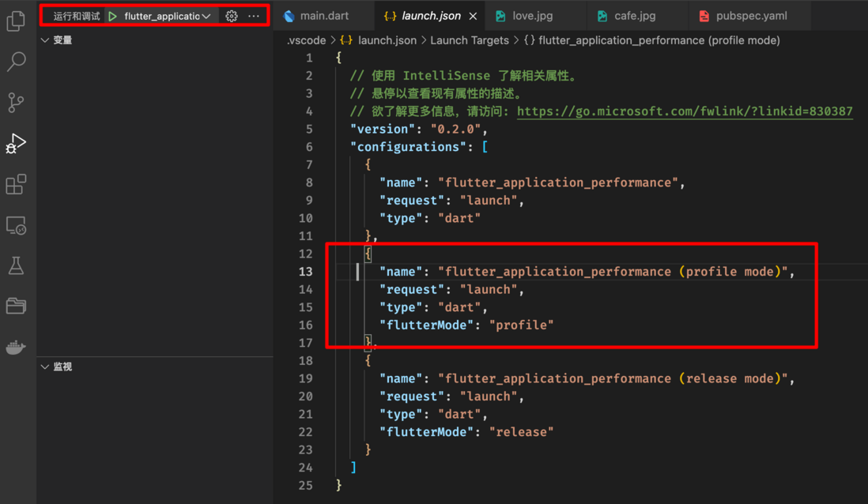Click the "dart" value on line 10

(459, 218)
